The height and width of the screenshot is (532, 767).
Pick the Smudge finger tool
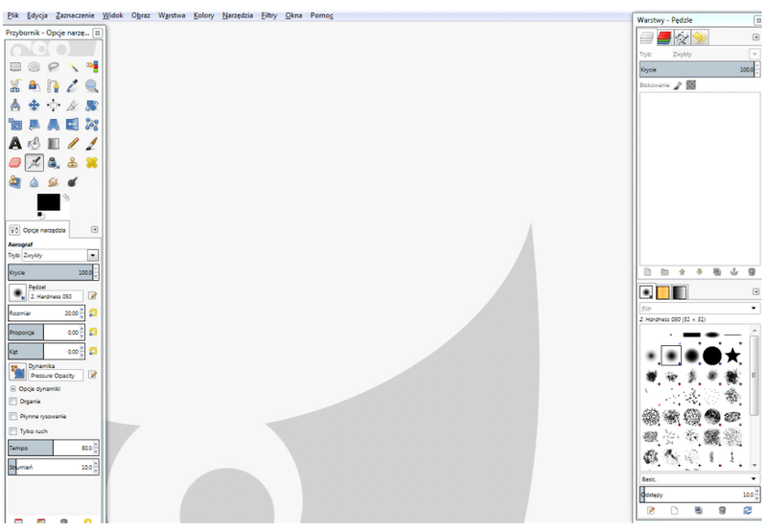(x=54, y=182)
